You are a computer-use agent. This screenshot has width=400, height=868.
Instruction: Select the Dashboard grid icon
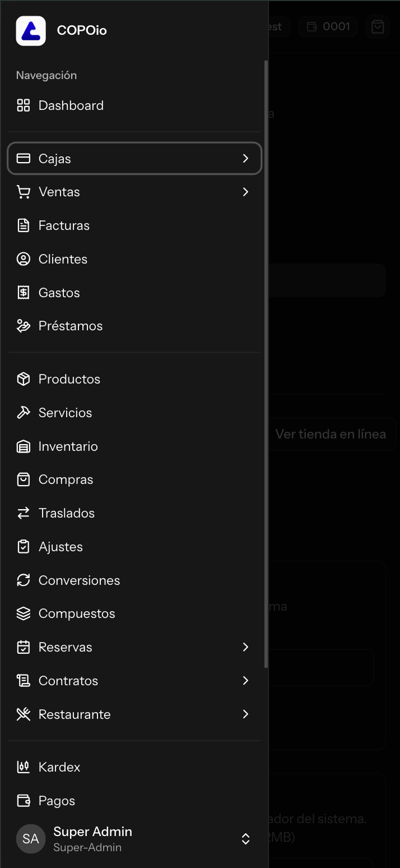(24, 105)
